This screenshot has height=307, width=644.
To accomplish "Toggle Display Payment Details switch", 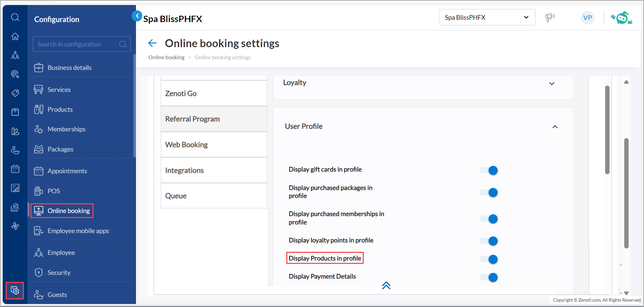I will point(489,277).
